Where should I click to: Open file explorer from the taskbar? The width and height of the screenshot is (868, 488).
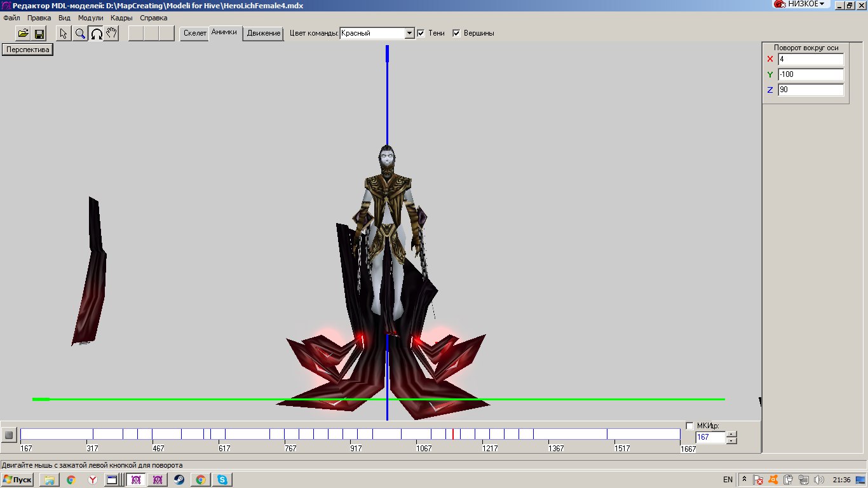49,480
